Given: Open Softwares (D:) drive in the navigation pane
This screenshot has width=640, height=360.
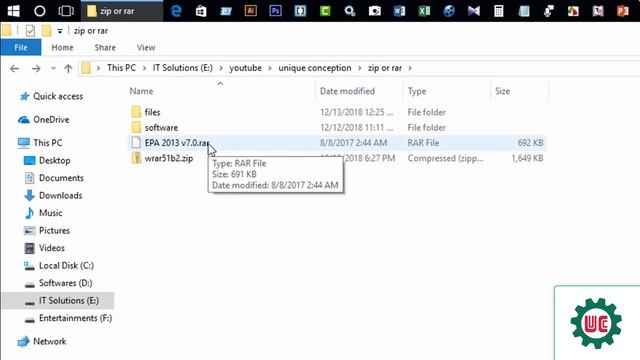Looking at the screenshot, I should [x=65, y=283].
